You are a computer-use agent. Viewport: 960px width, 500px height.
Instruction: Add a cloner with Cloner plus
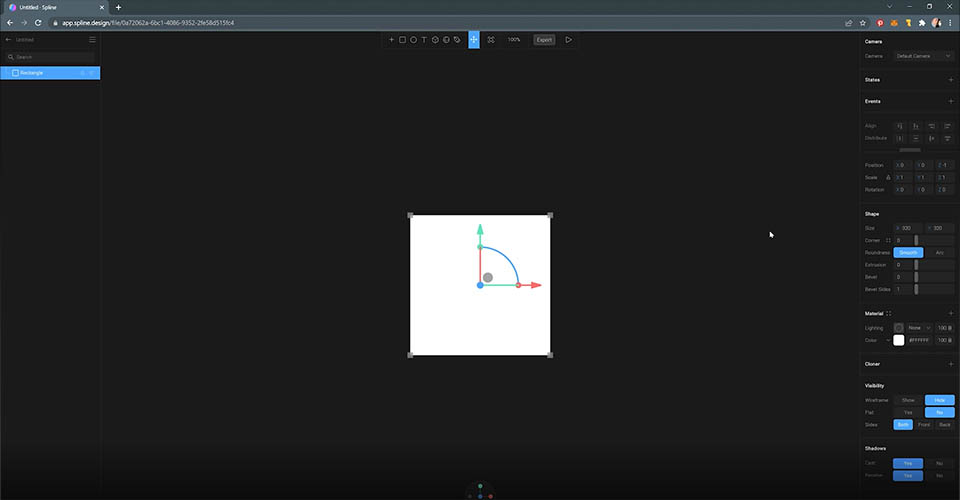951,364
